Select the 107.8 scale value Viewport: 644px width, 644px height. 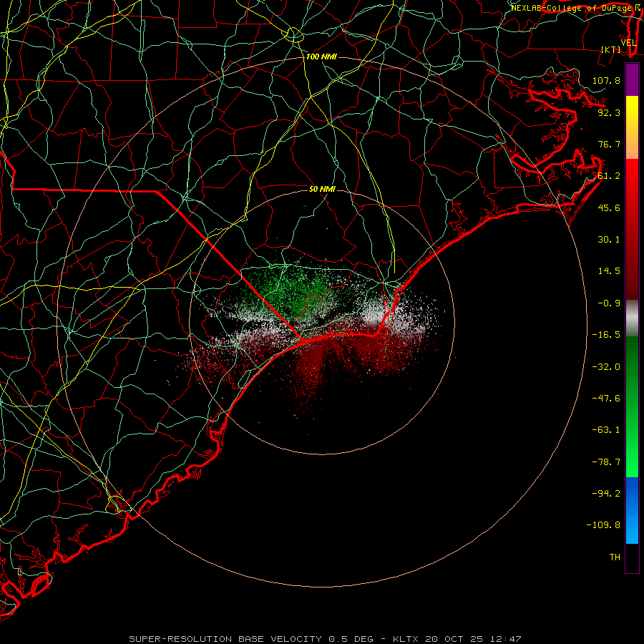click(606, 80)
